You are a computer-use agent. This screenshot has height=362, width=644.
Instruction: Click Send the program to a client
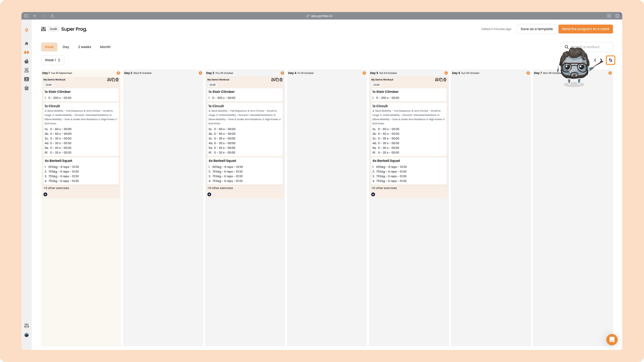[x=585, y=29]
